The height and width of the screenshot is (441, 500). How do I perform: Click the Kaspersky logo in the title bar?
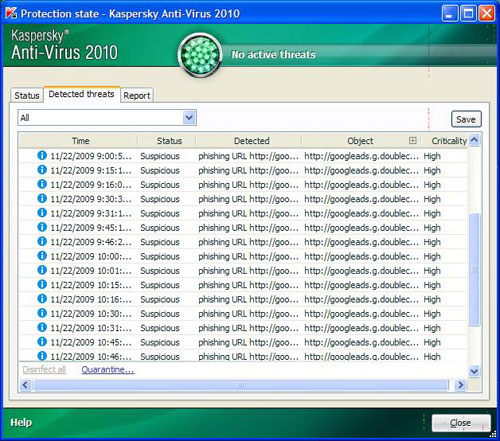pyautogui.click(x=11, y=13)
